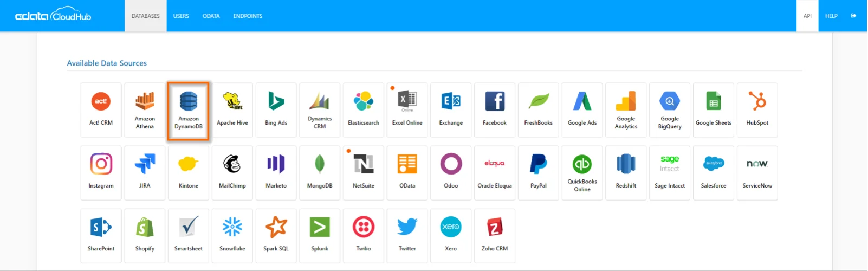The height and width of the screenshot is (271, 868).
Task: Choose the Amazon Athena data source
Action: click(x=145, y=110)
